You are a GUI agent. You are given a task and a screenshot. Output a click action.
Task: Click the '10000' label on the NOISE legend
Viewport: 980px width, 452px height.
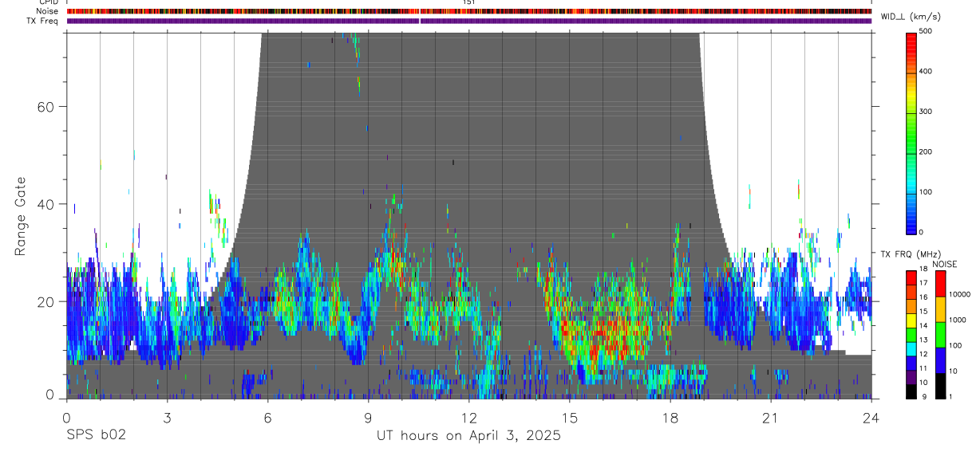pyautogui.click(x=960, y=294)
